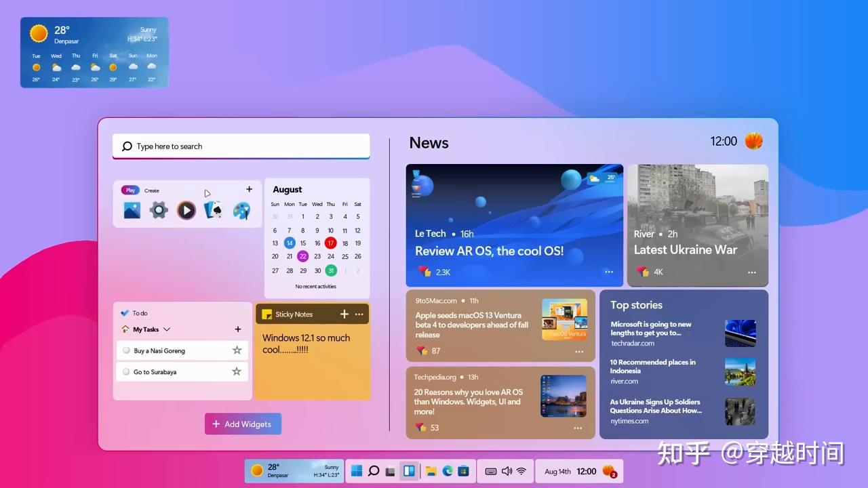Add a new note with the Sticky Notes plus icon
Viewport: 868px width, 488px height.
coord(344,314)
